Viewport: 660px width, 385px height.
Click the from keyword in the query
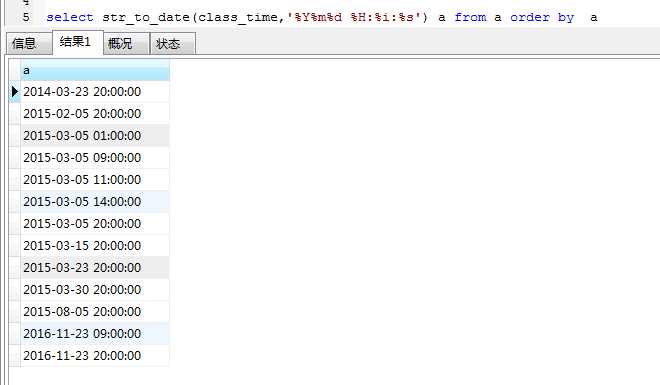coord(470,17)
